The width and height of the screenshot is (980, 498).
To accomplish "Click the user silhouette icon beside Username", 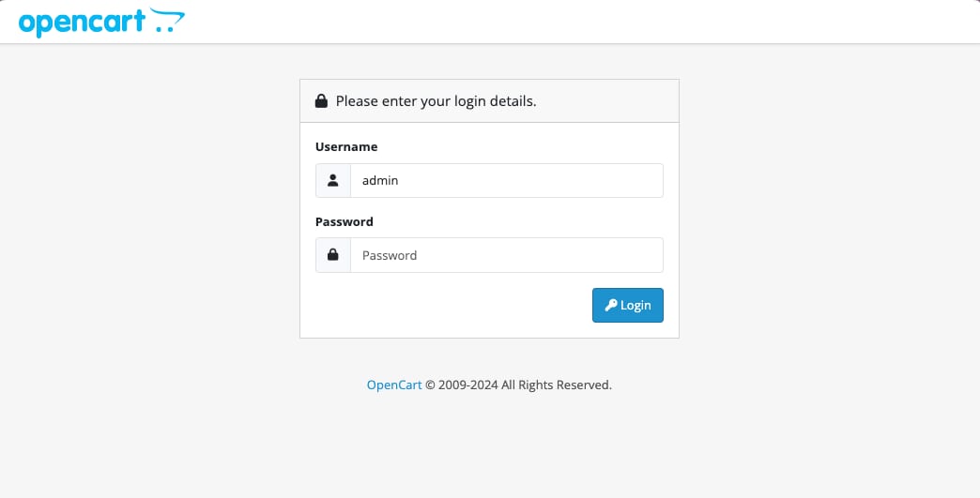I will coord(333,181).
